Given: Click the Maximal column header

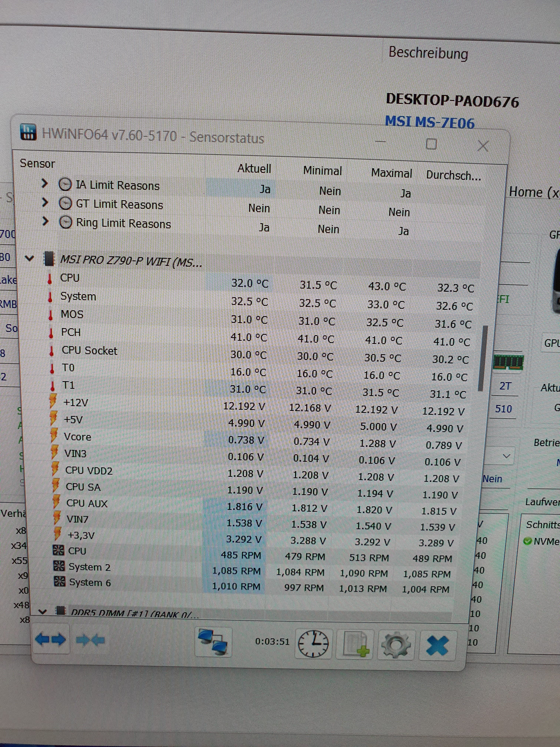Looking at the screenshot, I should click(x=391, y=173).
